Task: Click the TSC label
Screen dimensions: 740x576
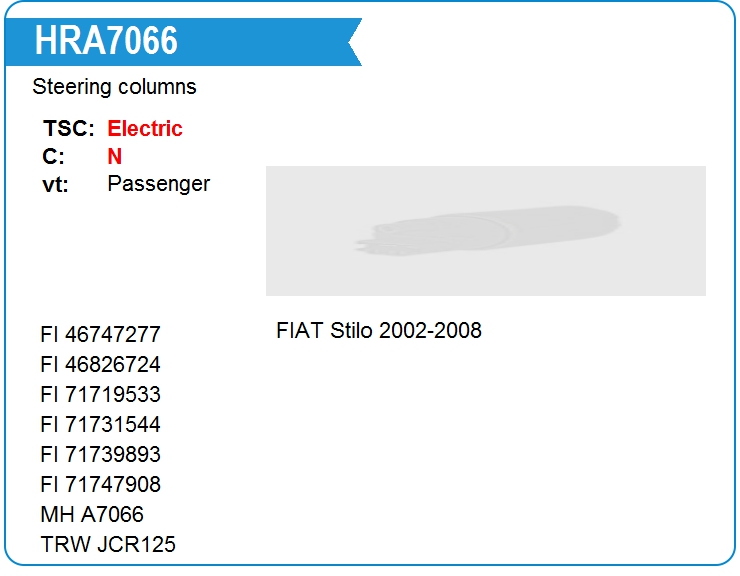Action: click(x=68, y=128)
